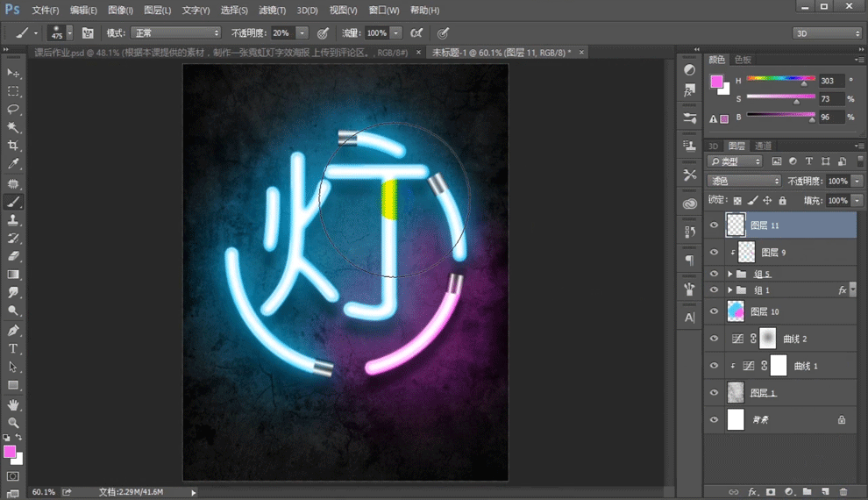Click the fill 100% input field

837,201
